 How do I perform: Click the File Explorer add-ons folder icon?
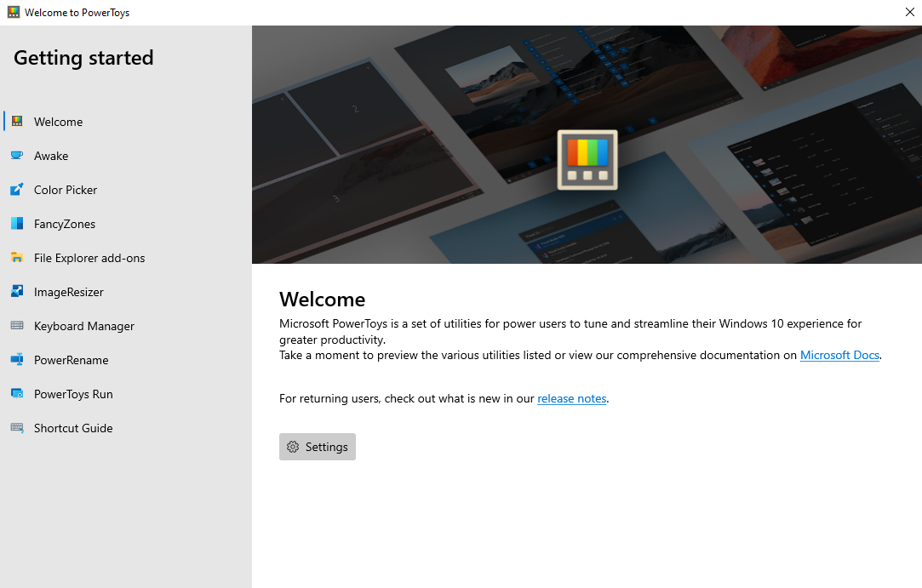[x=17, y=258]
